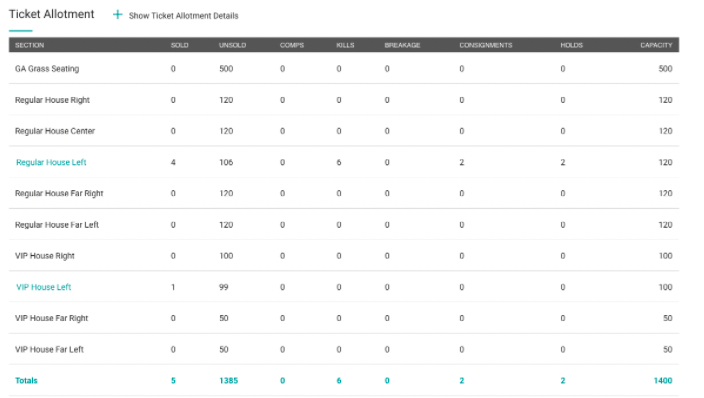
Task: Click total unsold value 1385
Action: pos(229,380)
